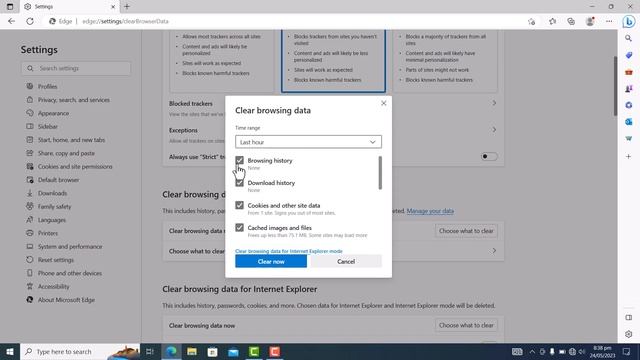Click Choose what to clear for browsing data
This screenshot has width=640, height=360.
tap(466, 231)
